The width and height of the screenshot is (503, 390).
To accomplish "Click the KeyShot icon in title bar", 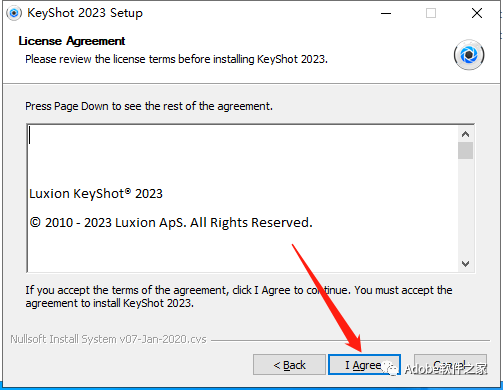I will [x=14, y=13].
